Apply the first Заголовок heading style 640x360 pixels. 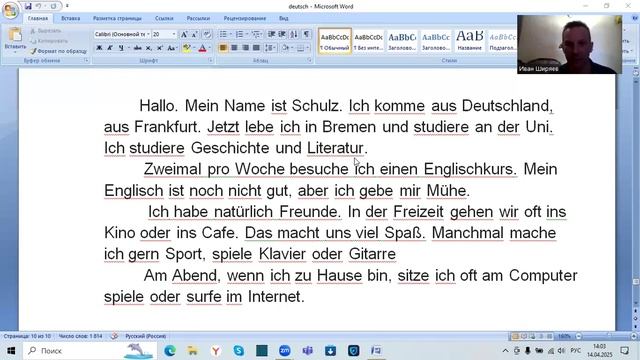(x=402, y=41)
